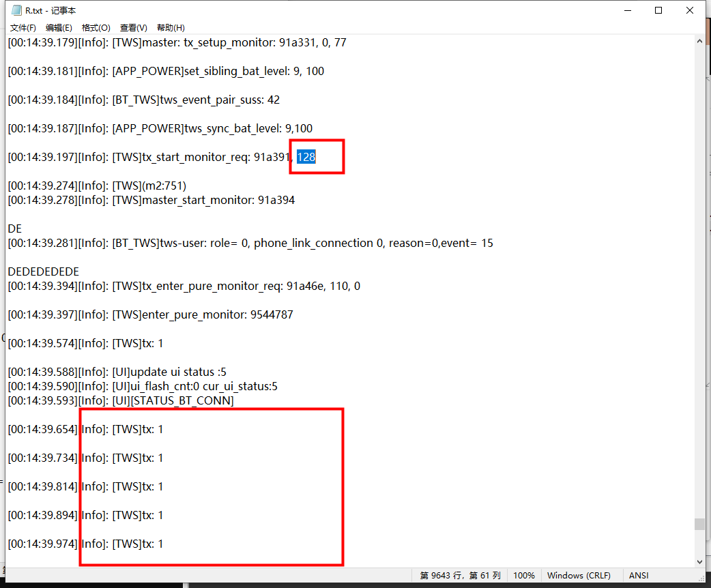Screen dimensions: 711x588
Task: Click the tx: 1 line at 00:14:39.654
Action: [86, 429]
